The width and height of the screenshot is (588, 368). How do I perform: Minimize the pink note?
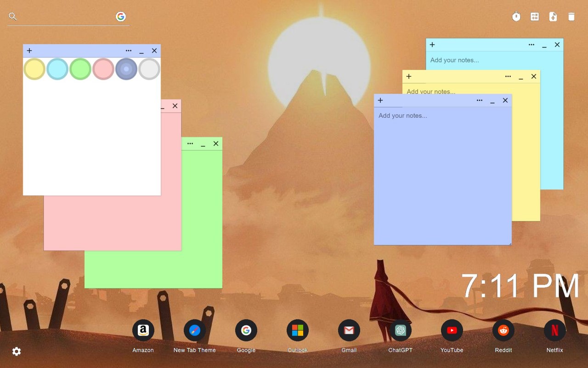(x=163, y=108)
